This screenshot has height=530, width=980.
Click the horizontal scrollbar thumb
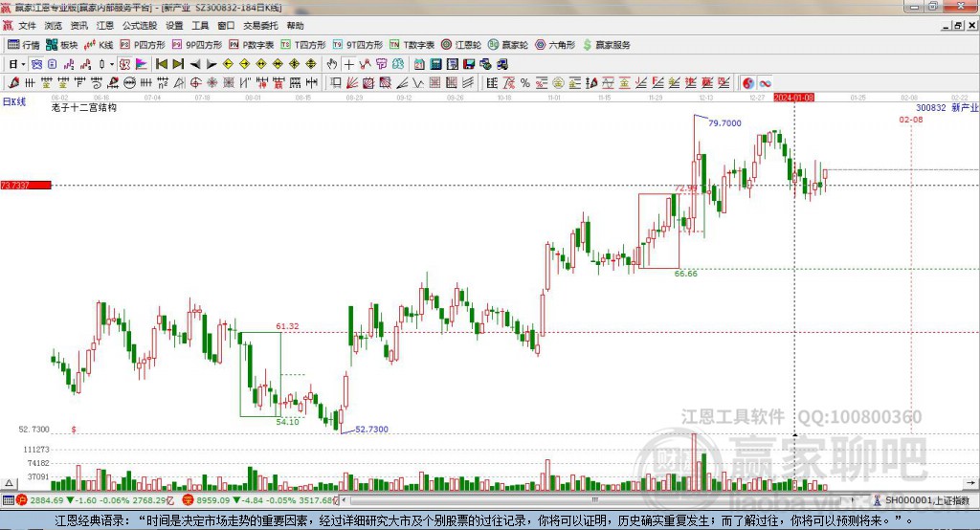[595, 500]
